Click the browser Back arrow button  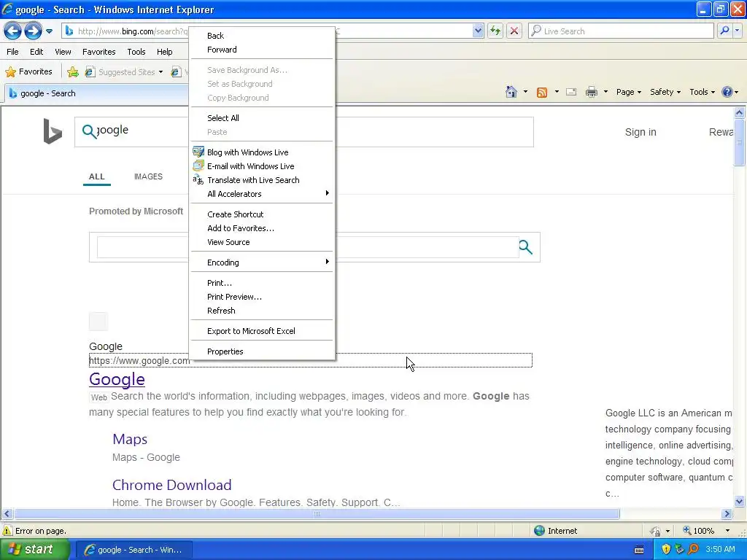13,31
